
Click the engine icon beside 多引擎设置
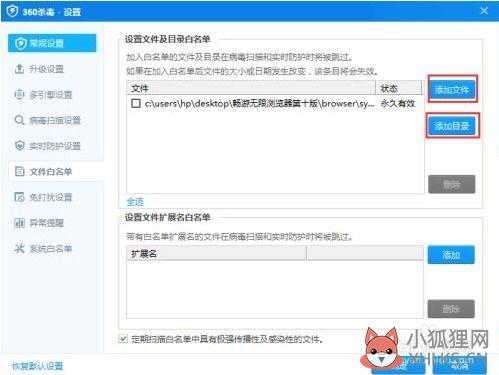click(x=20, y=95)
